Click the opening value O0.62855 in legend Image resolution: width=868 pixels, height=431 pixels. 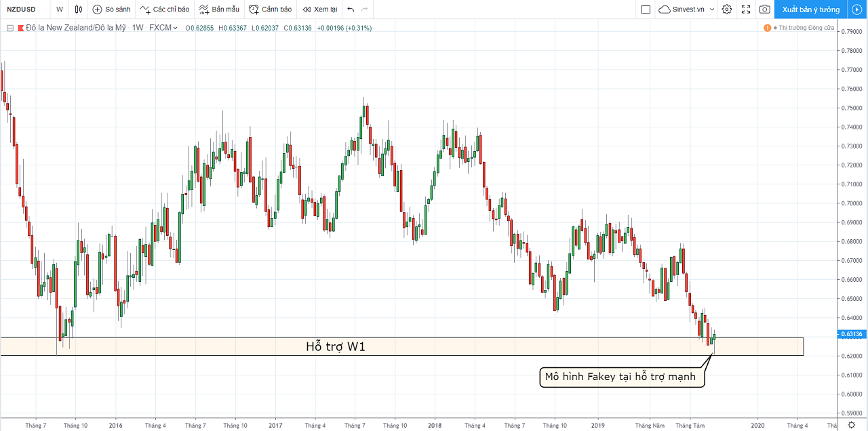click(x=199, y=28)
